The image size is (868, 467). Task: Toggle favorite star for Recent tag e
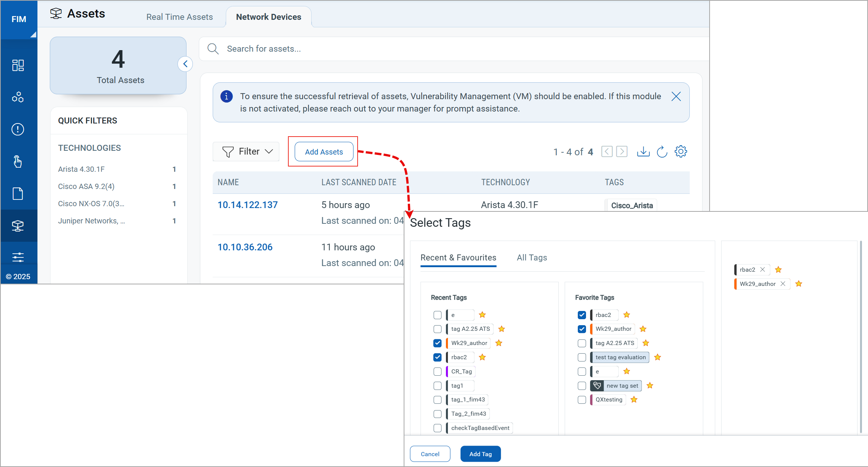pos(482,315)
